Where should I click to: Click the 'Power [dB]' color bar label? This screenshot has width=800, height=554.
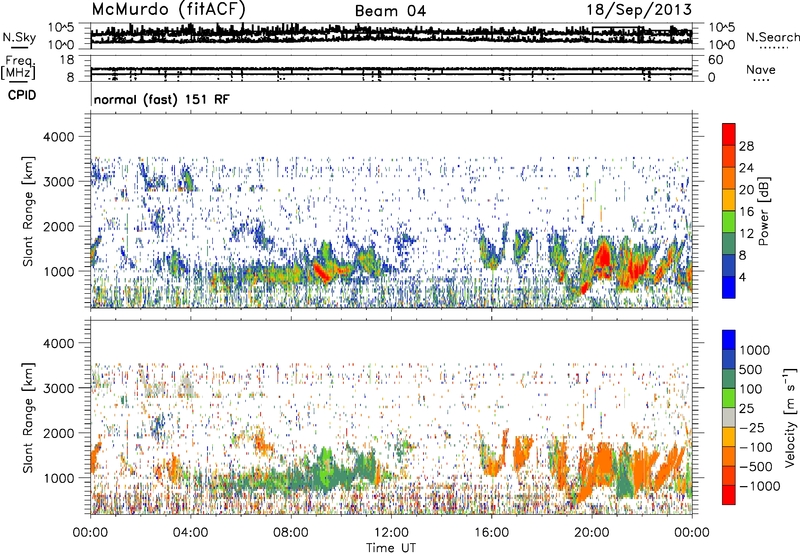763,211
